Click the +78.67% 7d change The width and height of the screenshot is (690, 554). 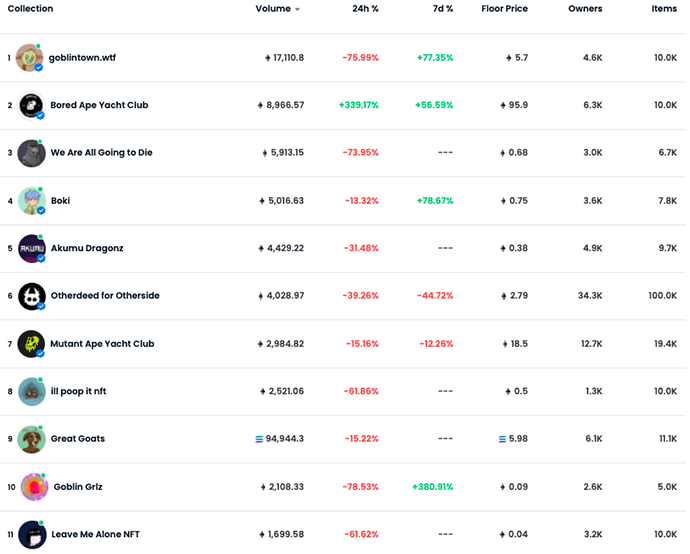point(435,201)
